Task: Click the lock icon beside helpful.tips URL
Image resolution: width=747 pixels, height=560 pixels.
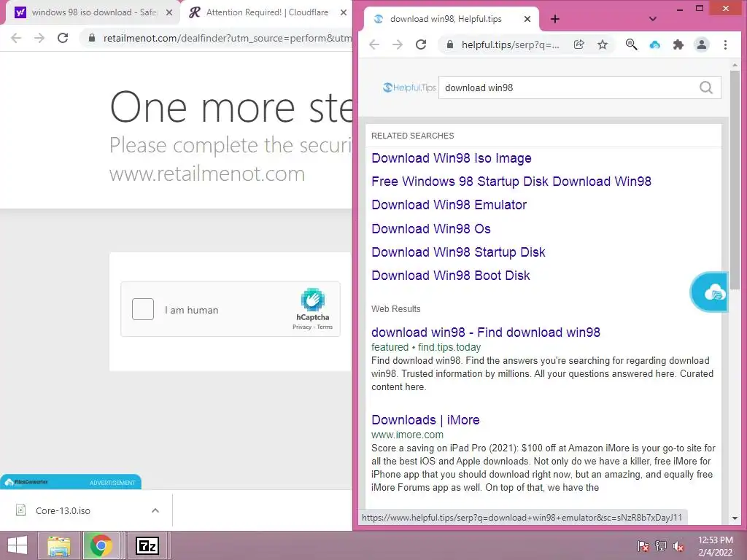Action: (x=449, y=44)
